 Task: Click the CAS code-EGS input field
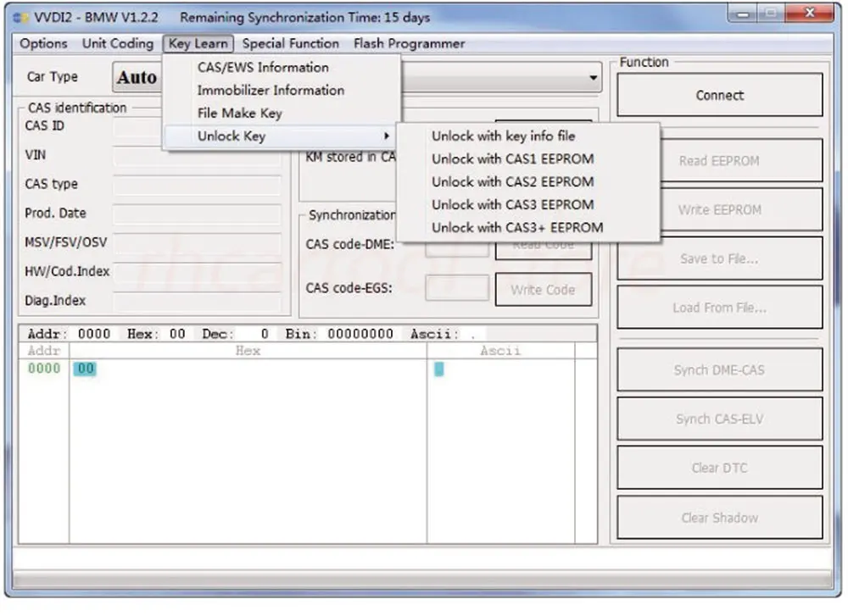click(457, 288)
